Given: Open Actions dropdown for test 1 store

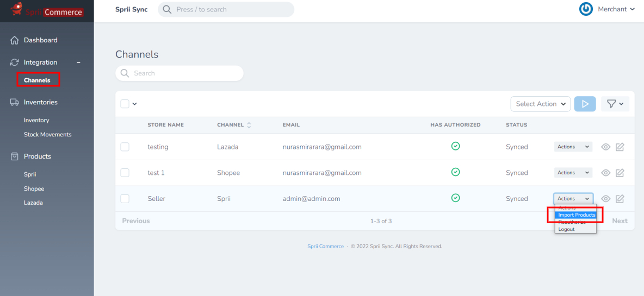Looking at the screenshot, I should (573, 173).
